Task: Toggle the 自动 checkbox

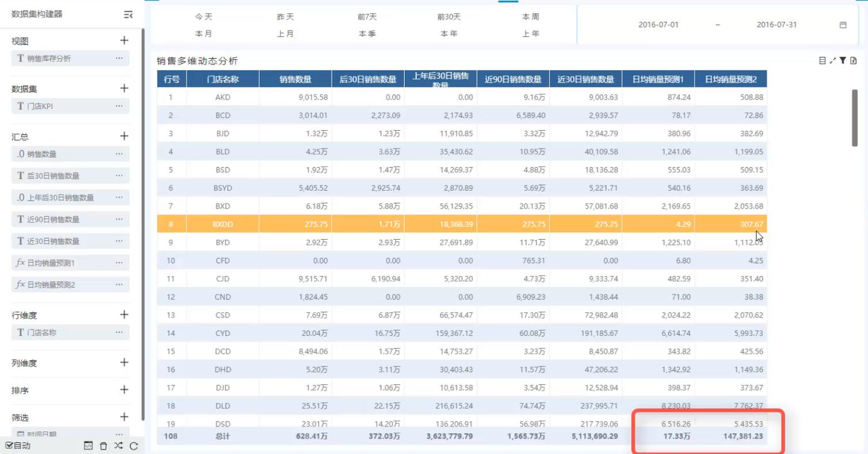Action: (x=9, y=445)
